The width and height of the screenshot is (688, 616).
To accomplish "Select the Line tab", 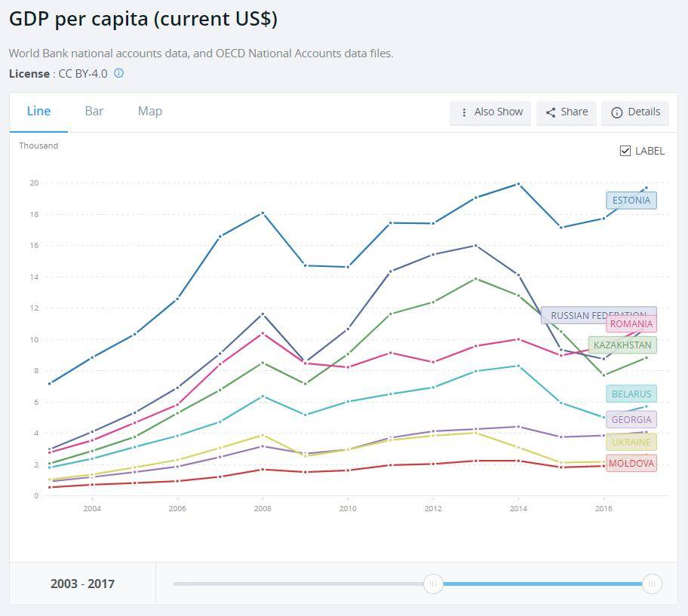I will (x=38, y=111).
